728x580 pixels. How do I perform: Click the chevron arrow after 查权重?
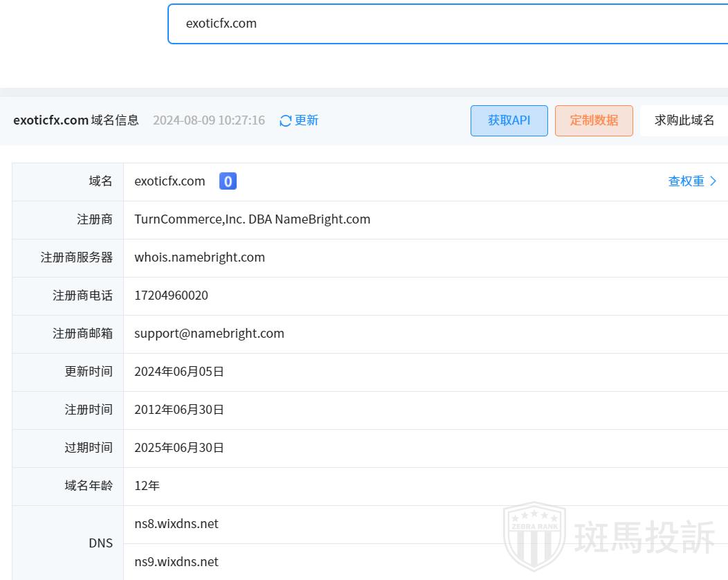point(713,181)
